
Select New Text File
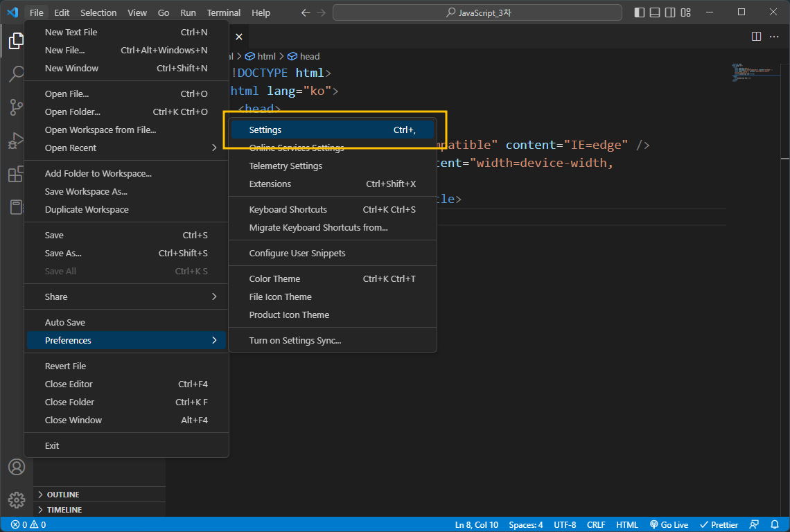pos(126,33)
